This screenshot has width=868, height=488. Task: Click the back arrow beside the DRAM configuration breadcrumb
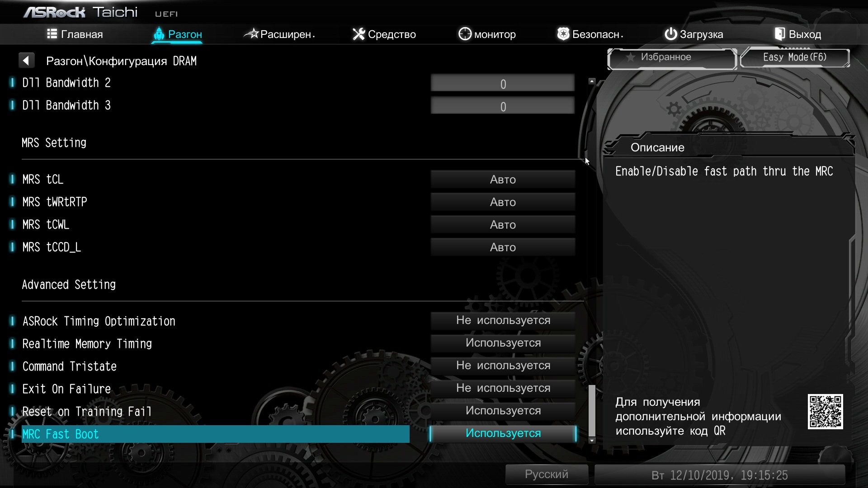[26, 60]
